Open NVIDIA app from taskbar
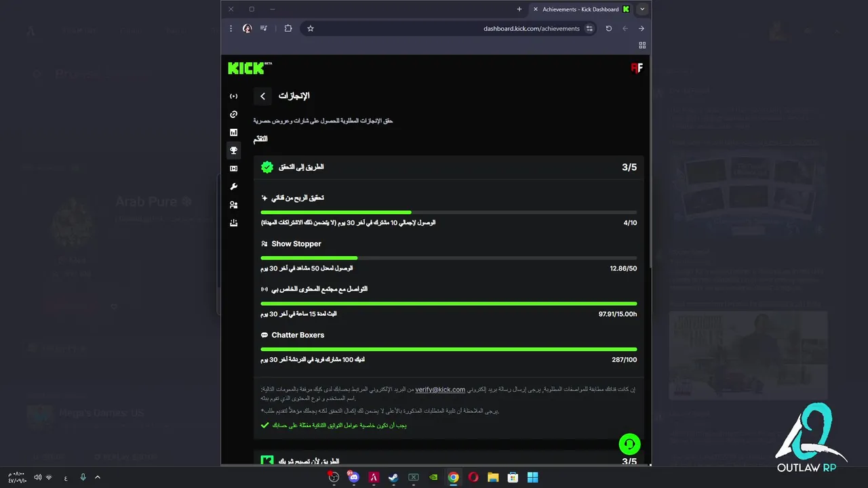The height and width of the screenshot is (488, 868). (433, 477)
